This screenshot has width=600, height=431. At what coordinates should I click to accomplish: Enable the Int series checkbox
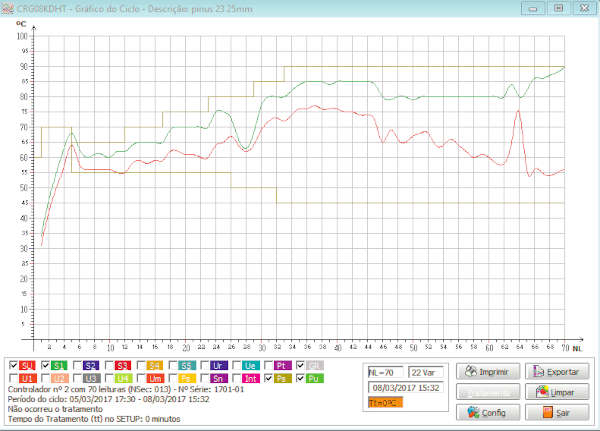[x=237, y=379]
